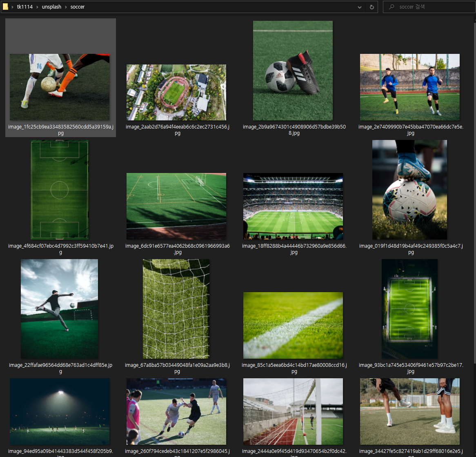The height and width of the screenshot is (457, 476).
Task: Select unsplash in the breadcrumb path
Action: [51, 7]
